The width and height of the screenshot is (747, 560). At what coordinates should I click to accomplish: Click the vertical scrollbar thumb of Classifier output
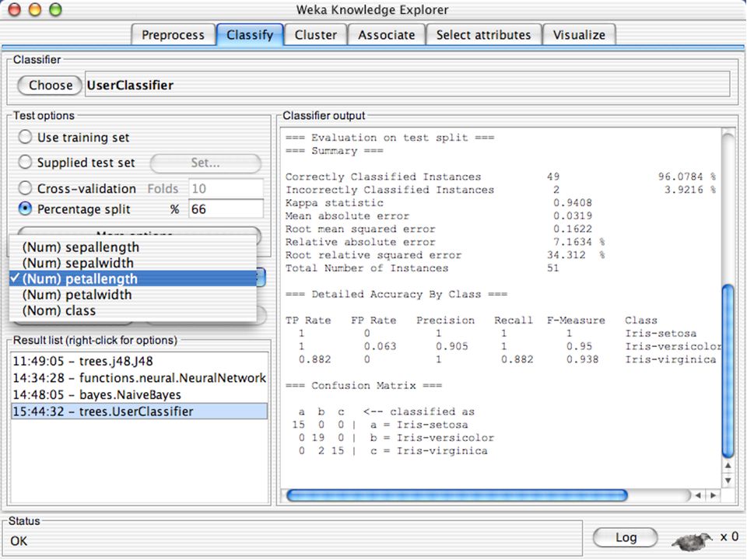(x=728, y=372)
